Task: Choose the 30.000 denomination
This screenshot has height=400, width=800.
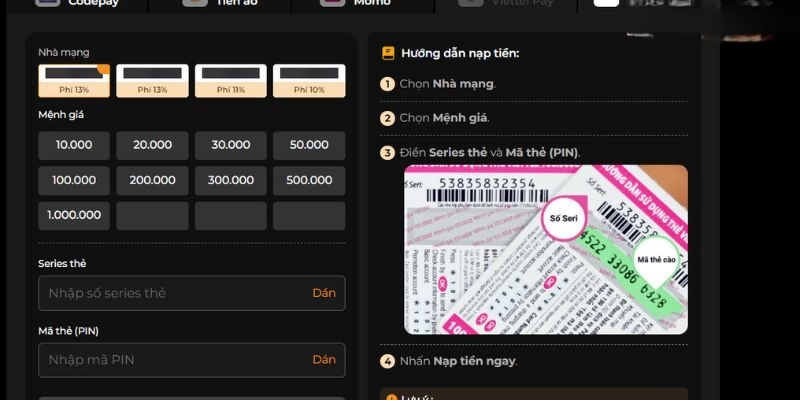Action: click(231, 145)
